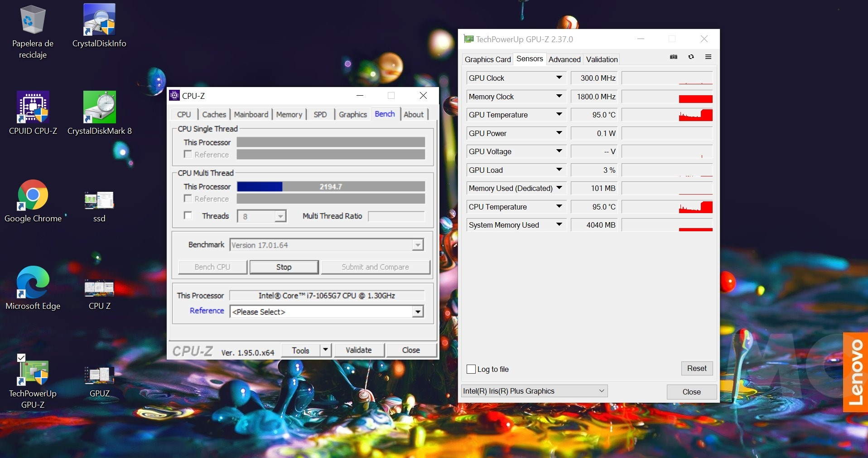Viewport: 868px width, 458px height.
Task: Expand the GPU Temperature sensor dropdown arrow
Action: [559, 115]
